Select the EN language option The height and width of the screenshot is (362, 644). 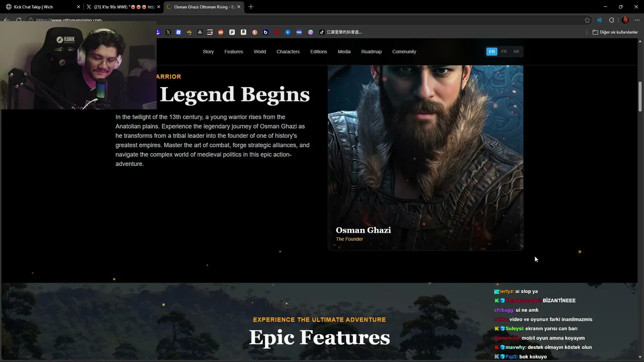click(492, 52)
